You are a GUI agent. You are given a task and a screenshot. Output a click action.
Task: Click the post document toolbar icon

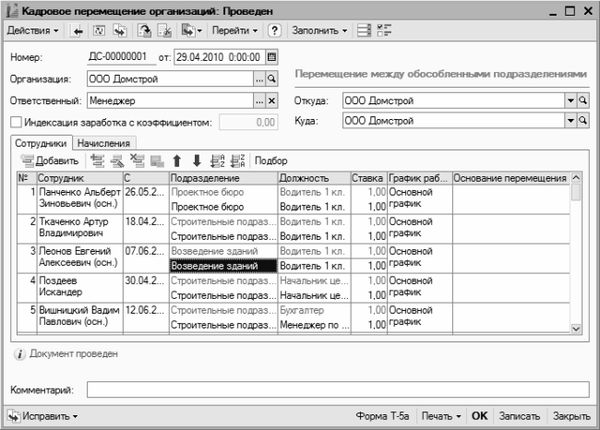click(x=145, y=31)
